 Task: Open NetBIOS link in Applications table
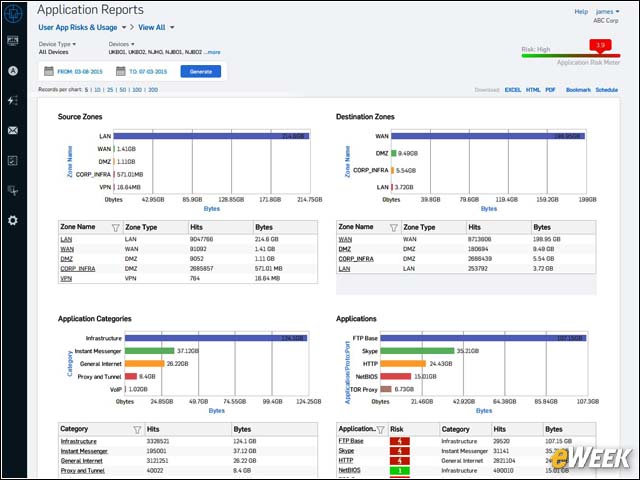[349, 471]
